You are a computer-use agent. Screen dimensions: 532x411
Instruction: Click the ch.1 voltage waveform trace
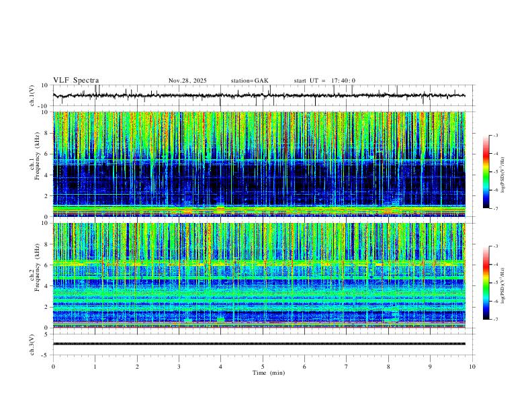point(259,95)
